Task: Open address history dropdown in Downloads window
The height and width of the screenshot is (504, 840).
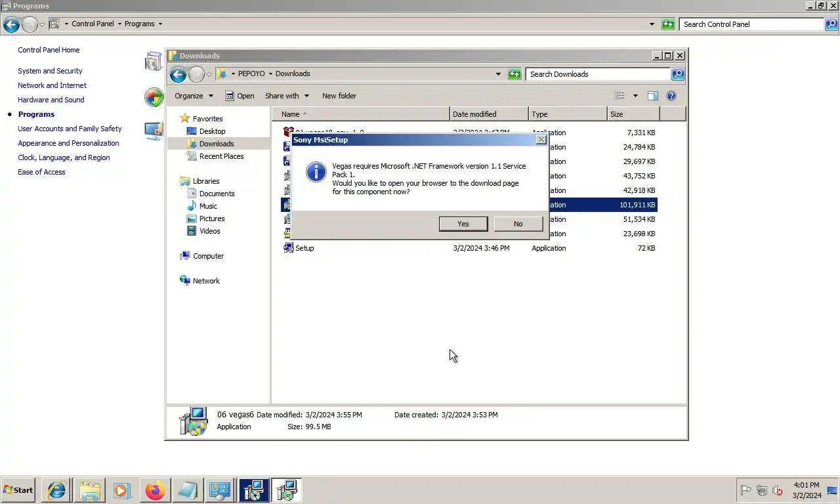Action: click(498, 74)
